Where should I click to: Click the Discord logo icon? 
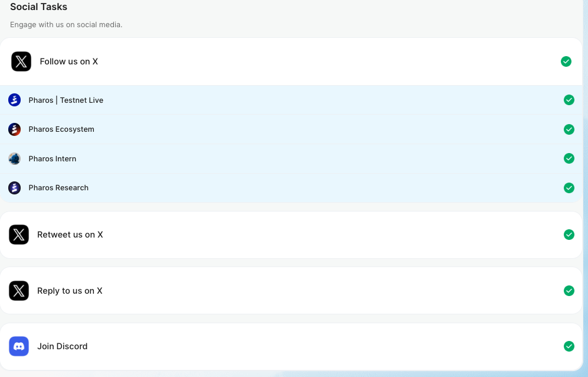(19, 346)
